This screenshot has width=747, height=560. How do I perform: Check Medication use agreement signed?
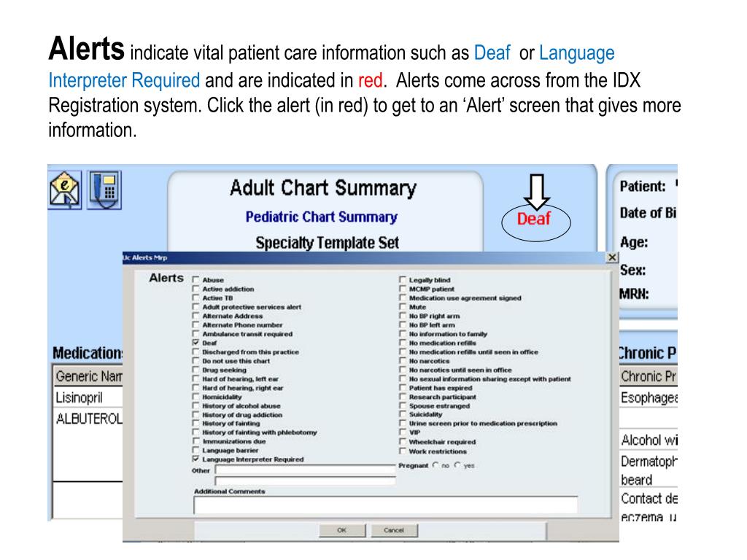[403, 297]
